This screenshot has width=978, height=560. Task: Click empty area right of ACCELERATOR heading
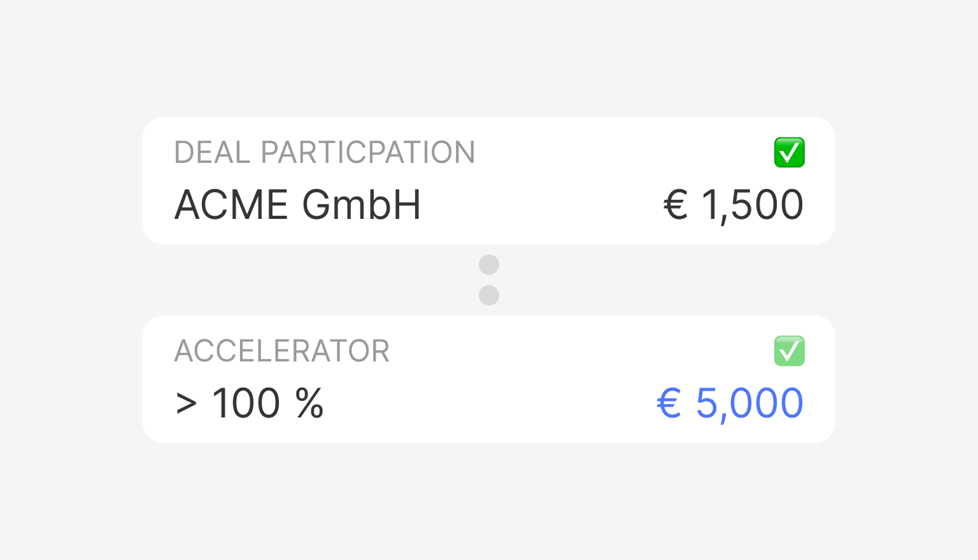(579, 351)
